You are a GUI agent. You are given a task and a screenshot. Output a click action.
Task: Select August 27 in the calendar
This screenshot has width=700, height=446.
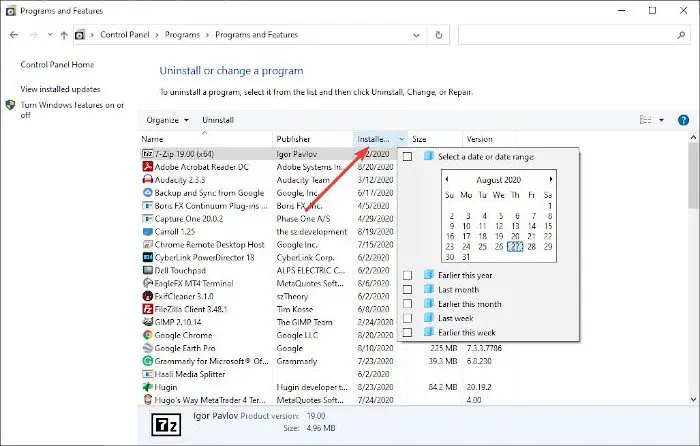(515, 246)
